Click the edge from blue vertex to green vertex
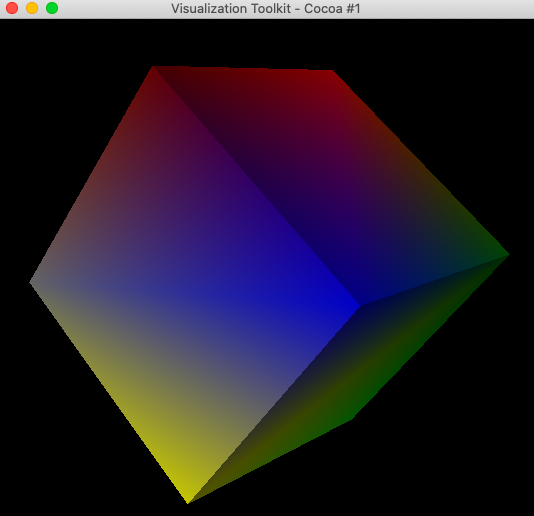 (435, 280)
